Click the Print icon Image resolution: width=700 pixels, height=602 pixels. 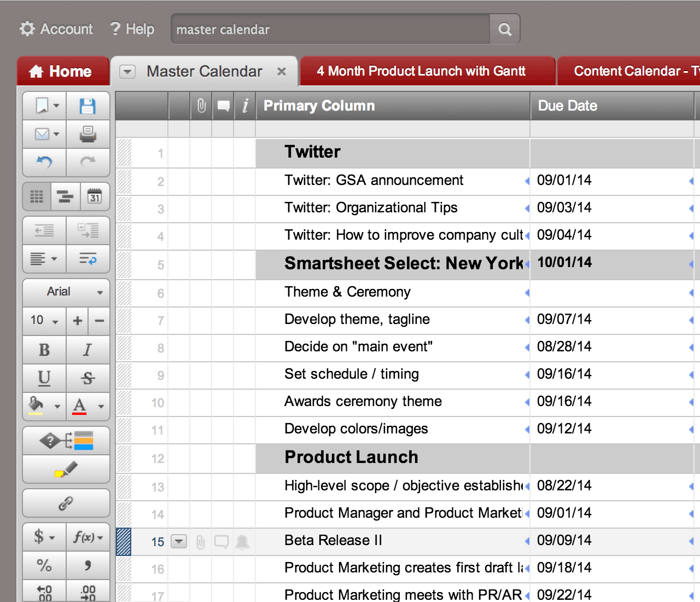(x=87, y=134)
